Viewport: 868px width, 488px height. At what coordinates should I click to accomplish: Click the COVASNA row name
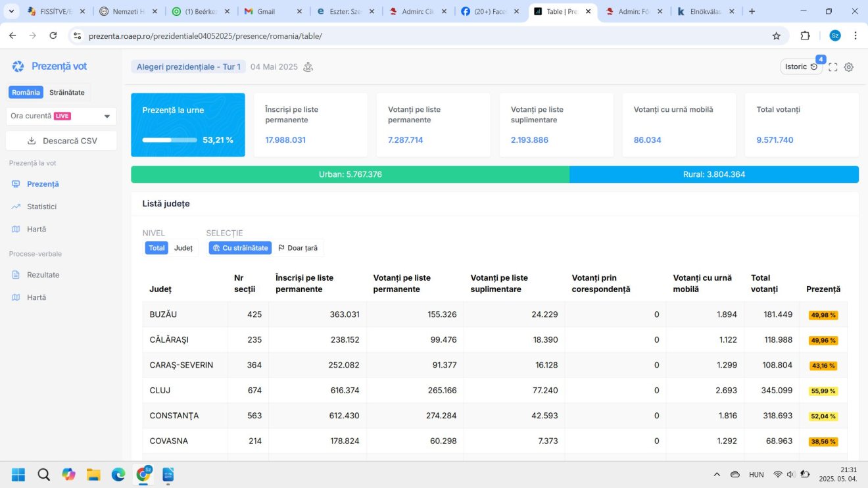click(169, 441)
